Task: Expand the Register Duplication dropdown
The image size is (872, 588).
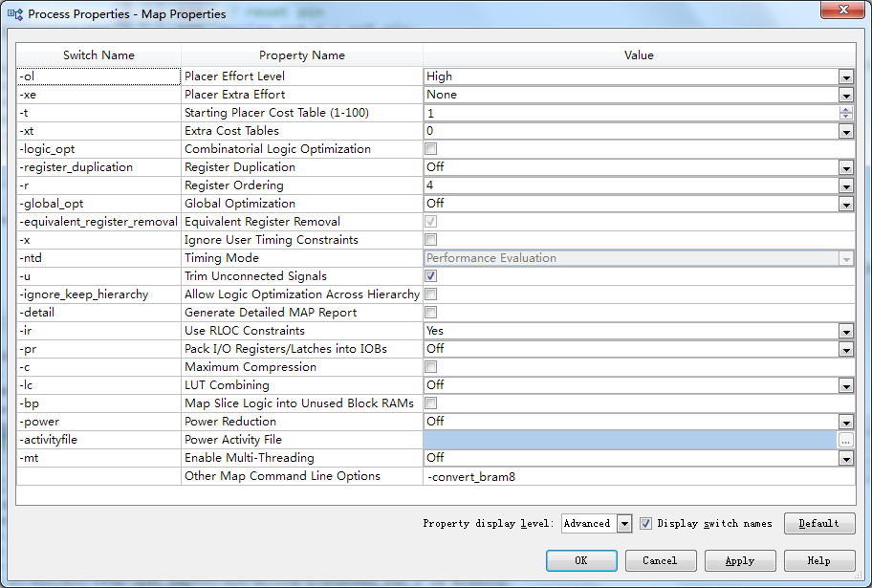Action: click(x=846, y=167)
